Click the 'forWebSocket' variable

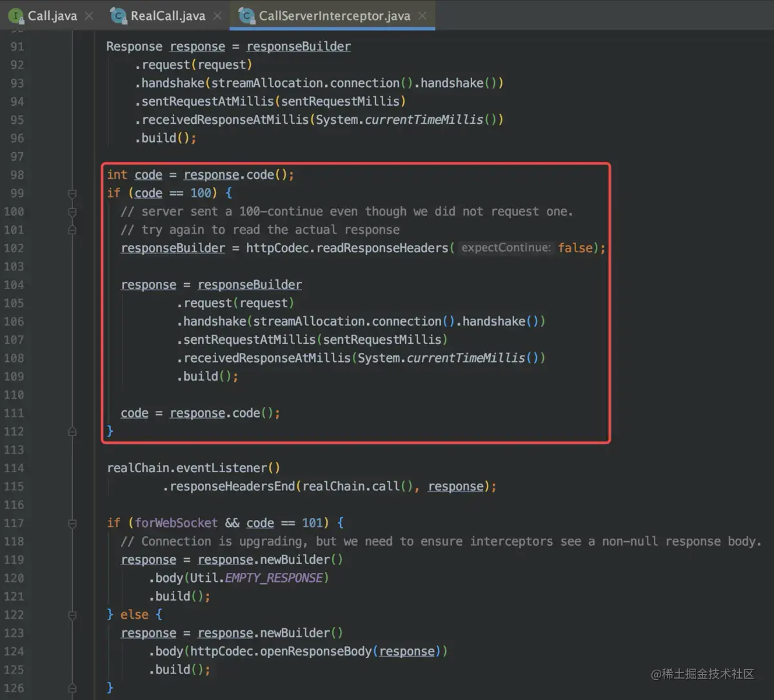click(x=176, y=523)
